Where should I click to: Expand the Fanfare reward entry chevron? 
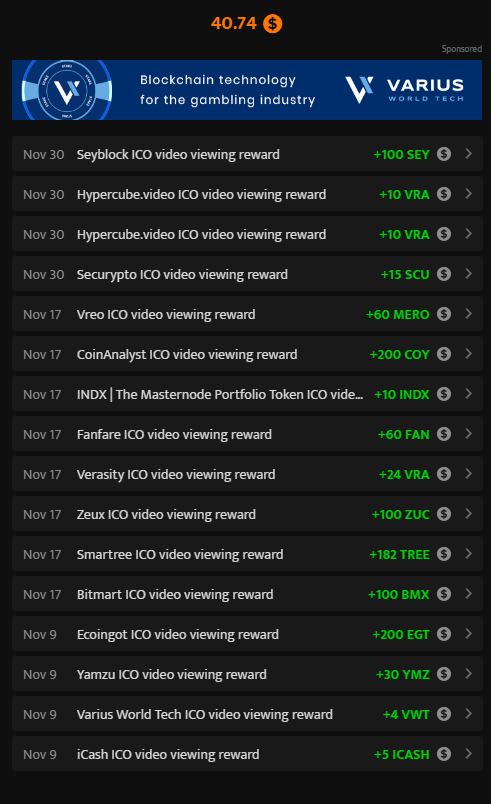click(468, 434)
